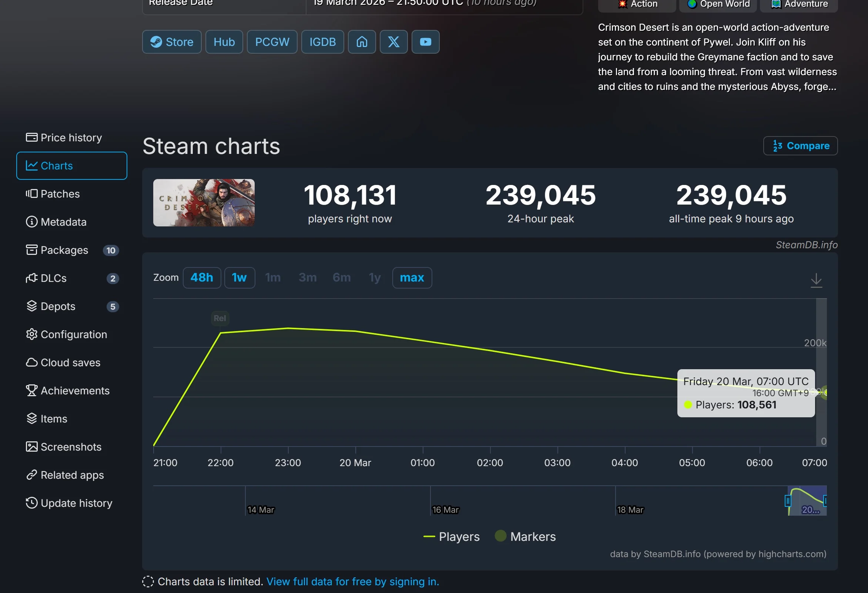
Task: Set chart zoom to 48h
Action: click(202, 278)
